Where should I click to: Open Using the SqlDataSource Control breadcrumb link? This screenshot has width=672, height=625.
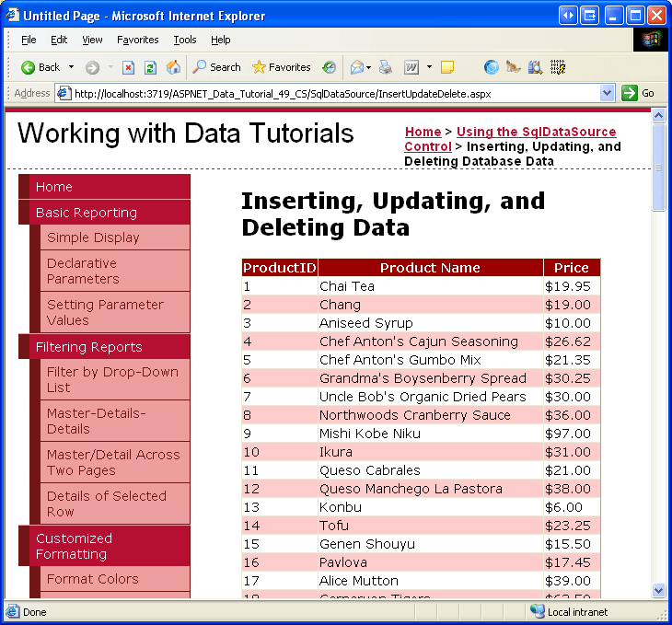536,132
